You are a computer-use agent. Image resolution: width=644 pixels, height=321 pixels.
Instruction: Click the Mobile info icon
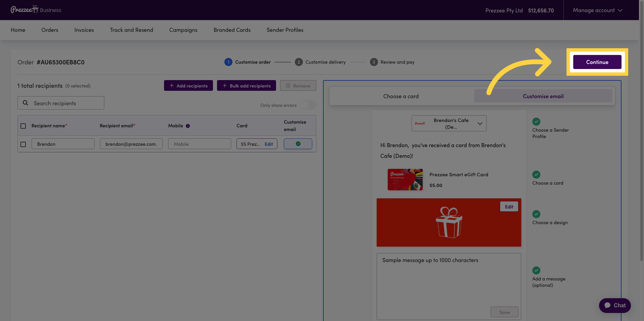point(188,126)
